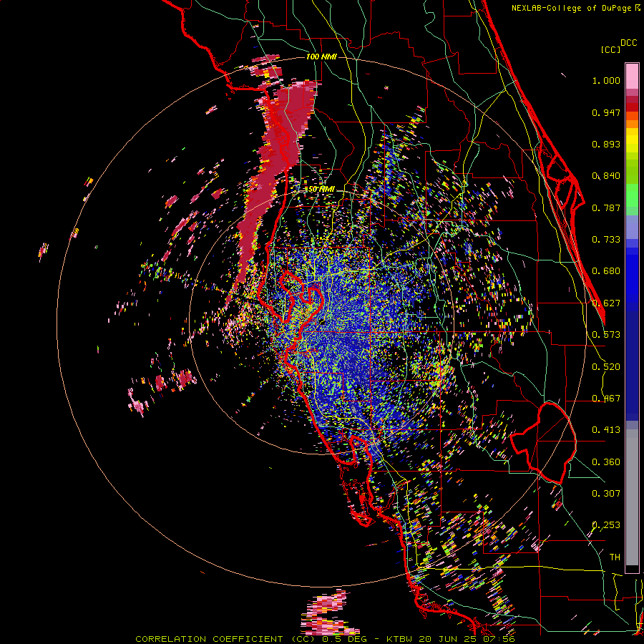Select the 0.733 scale value
This screenshot has height=644, width=644.
(x=606, y=240)
